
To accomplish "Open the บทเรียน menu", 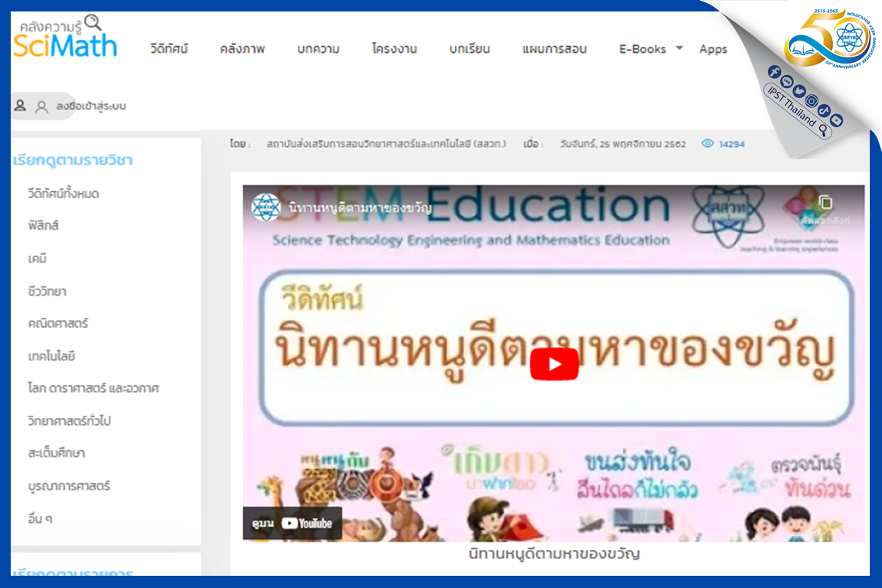I will (469, 49).
